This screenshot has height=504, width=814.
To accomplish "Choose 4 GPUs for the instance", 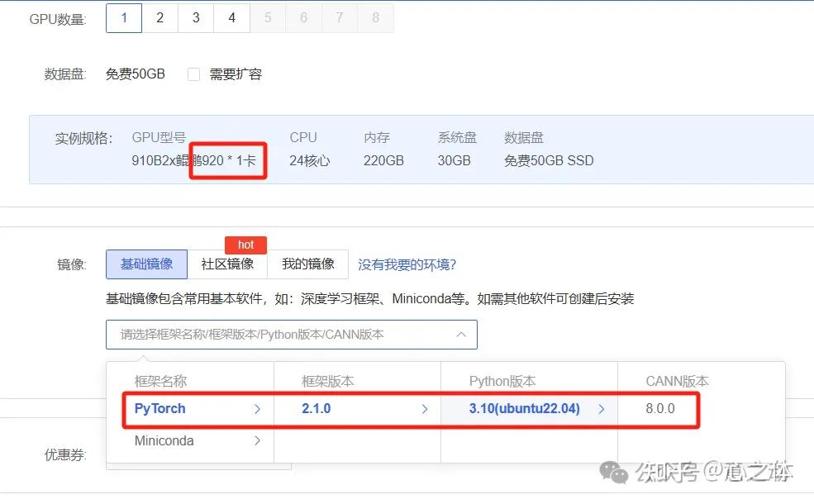I will pyautogui.click(x=231, y=17).
